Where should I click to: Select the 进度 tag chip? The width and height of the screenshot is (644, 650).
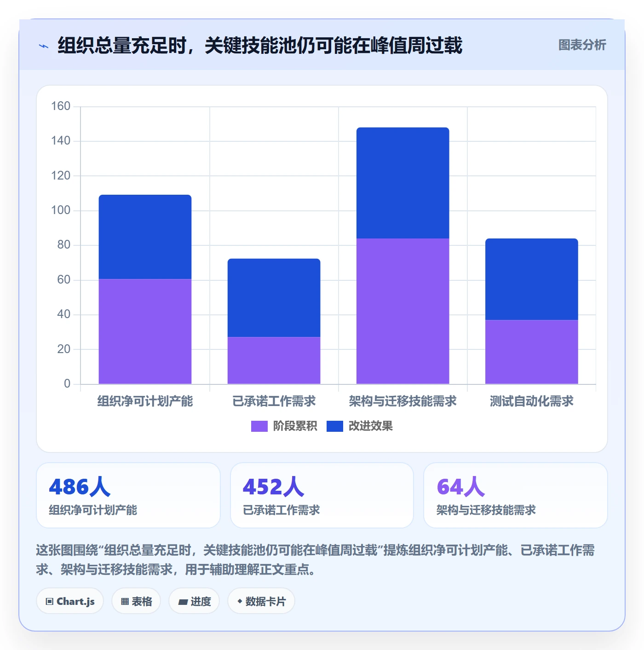click(x=194, y=601)
